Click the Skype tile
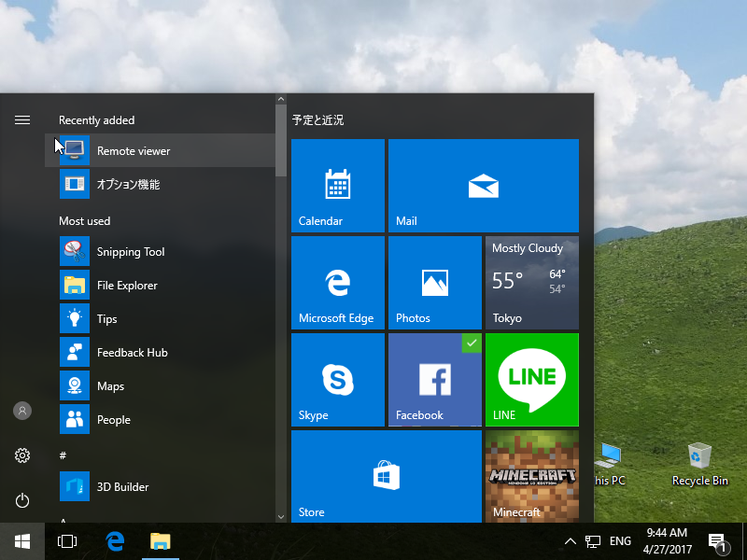Viewport: 747px width, 560px height. pyautogui.click(x=337, y=380)
